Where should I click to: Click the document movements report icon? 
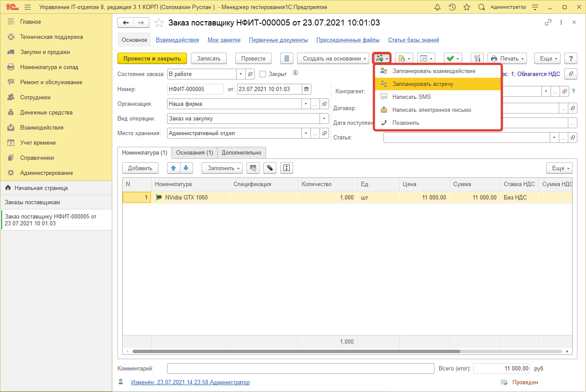287,59
